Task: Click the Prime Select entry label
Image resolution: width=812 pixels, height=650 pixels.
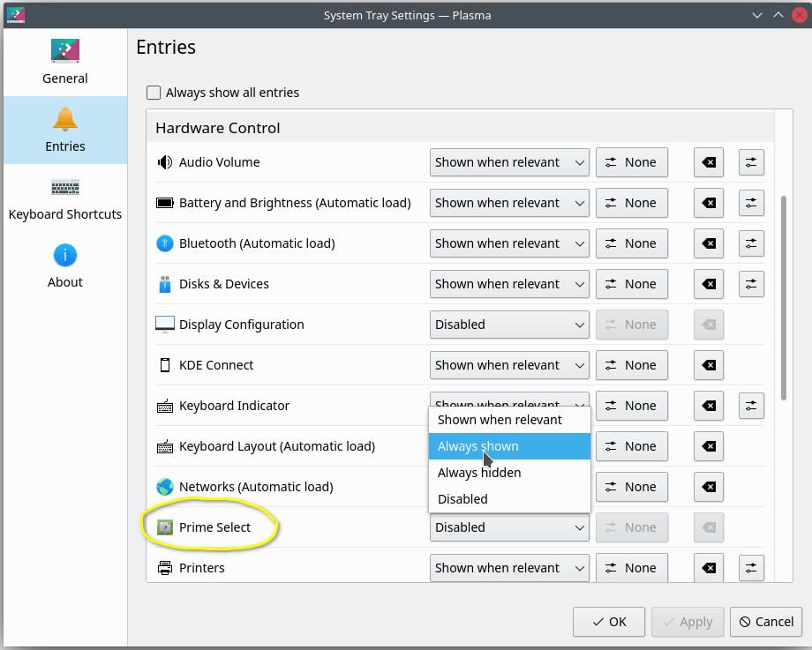Action: point(214,527)
